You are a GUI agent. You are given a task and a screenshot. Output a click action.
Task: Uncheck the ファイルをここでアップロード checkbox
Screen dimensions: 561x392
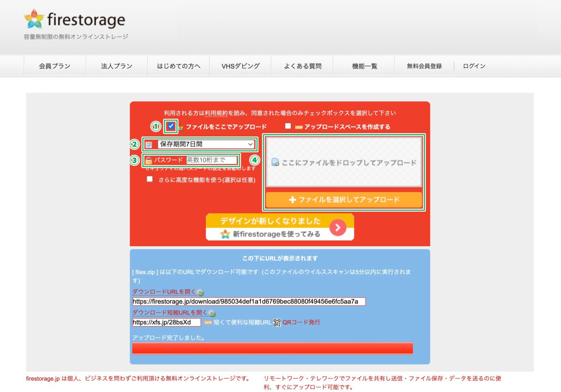point(171,126)
